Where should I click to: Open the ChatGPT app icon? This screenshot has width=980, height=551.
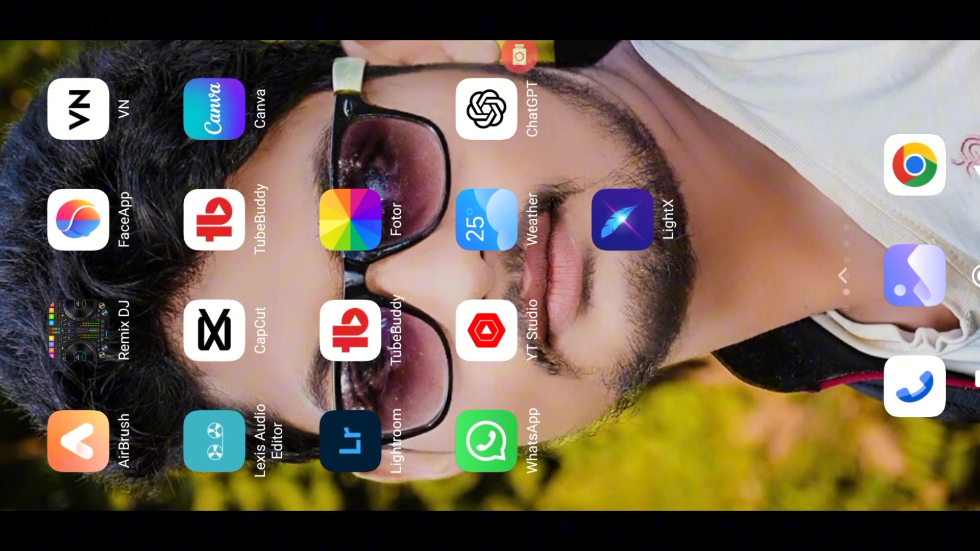(x=486, y=109)
